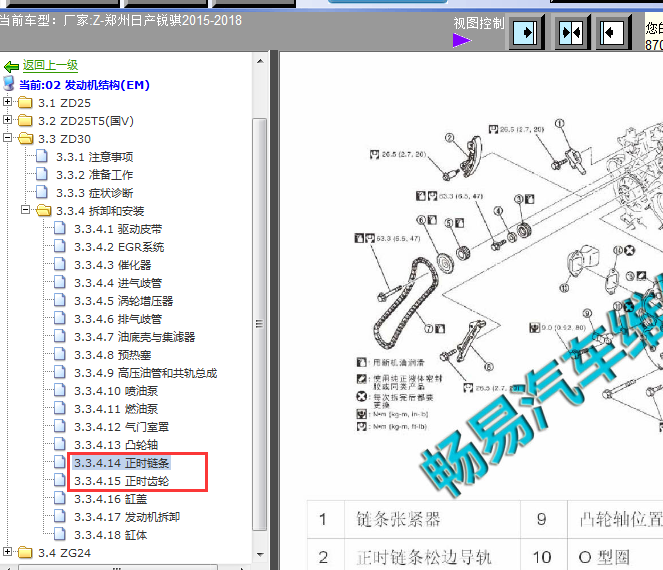
Task: Open 3.3.4.4 进气歧管 page
Action: pyautogui.click(x=118, y=283)
